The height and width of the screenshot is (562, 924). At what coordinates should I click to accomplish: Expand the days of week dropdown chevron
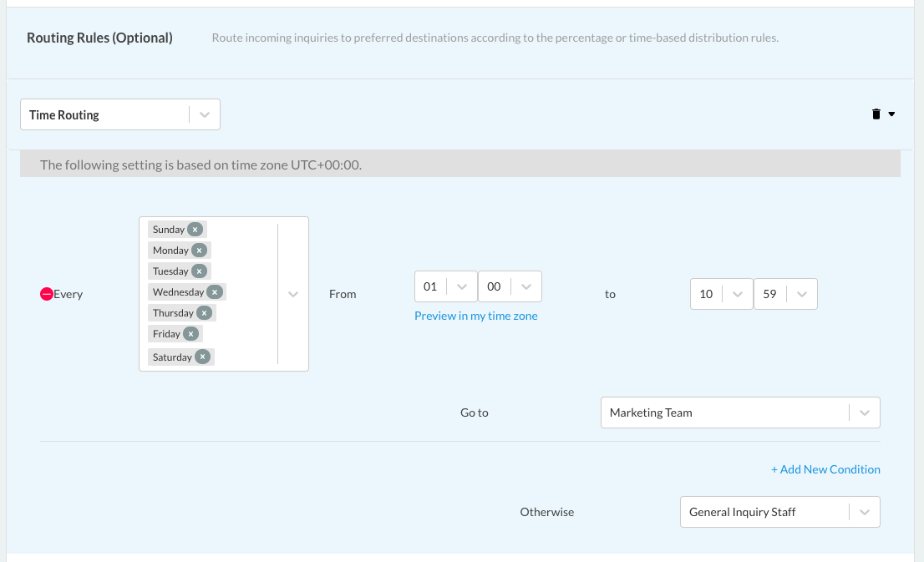(x=293, y=294)
